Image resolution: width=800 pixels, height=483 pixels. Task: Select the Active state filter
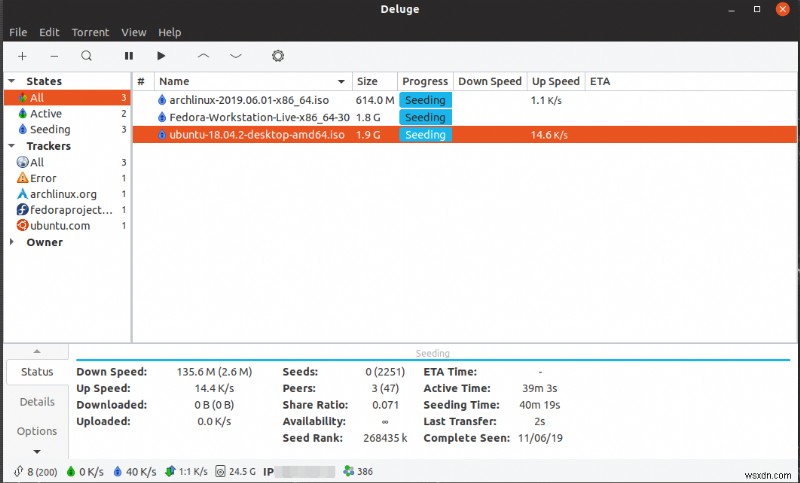click(66, 113)
